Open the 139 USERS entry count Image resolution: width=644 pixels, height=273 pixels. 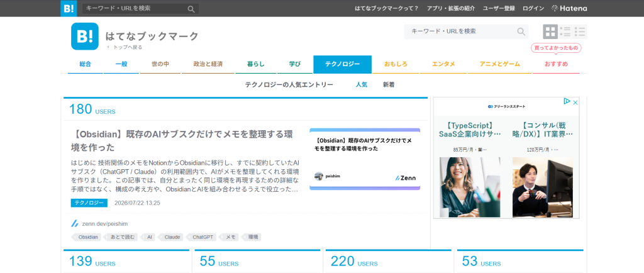click(92, 262)
